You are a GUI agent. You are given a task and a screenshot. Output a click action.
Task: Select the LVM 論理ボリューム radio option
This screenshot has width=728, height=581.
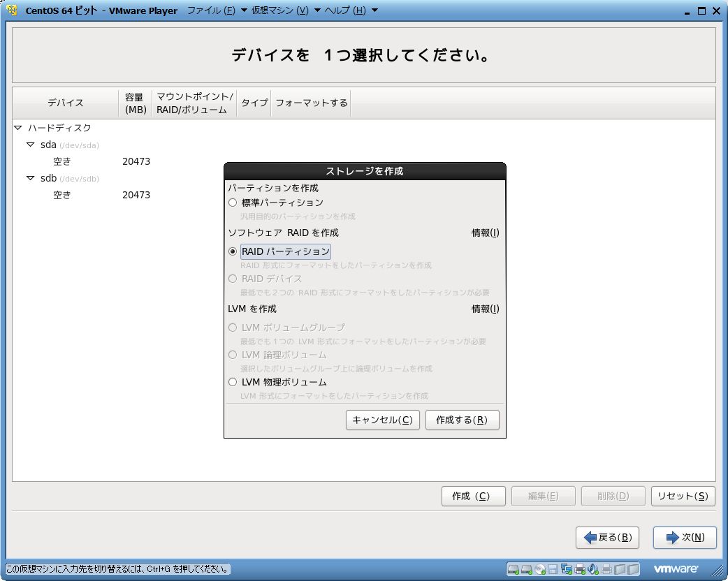point(233,355)
